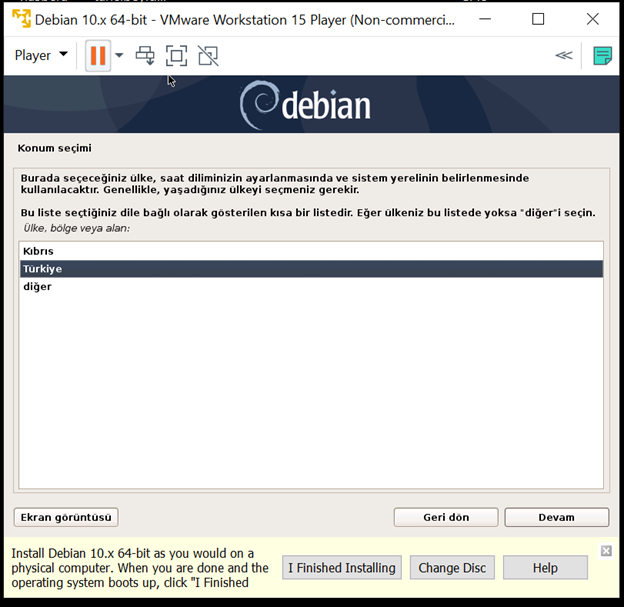Continue with the Devam button
Viewport: 624px width, 607px height.
[556, 517]
